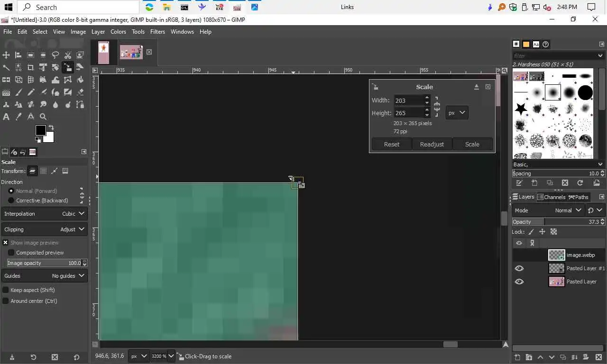
Task: Open the Clipping Adjust dropdown
Action: [x=45, y=229]
